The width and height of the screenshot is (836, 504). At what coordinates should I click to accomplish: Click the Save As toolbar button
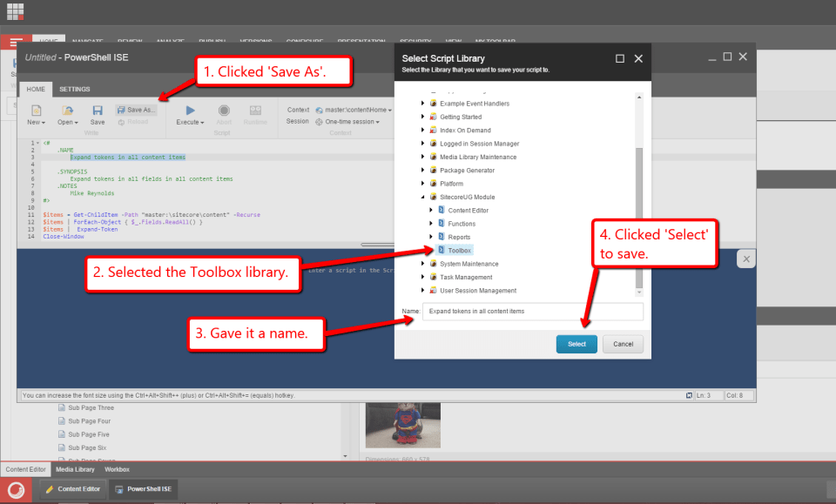[x=137, y=110]
